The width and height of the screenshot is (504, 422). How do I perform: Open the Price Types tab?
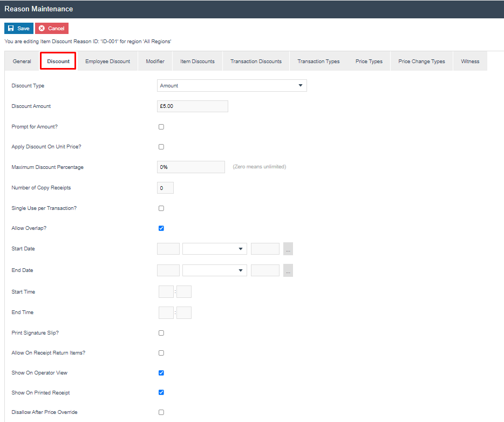[x=369, y=61]
